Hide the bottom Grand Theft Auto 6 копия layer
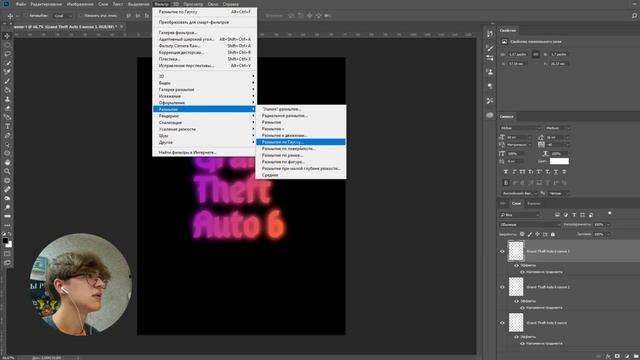640x360 pixels. pyautogui.click(x=502, y=323)
